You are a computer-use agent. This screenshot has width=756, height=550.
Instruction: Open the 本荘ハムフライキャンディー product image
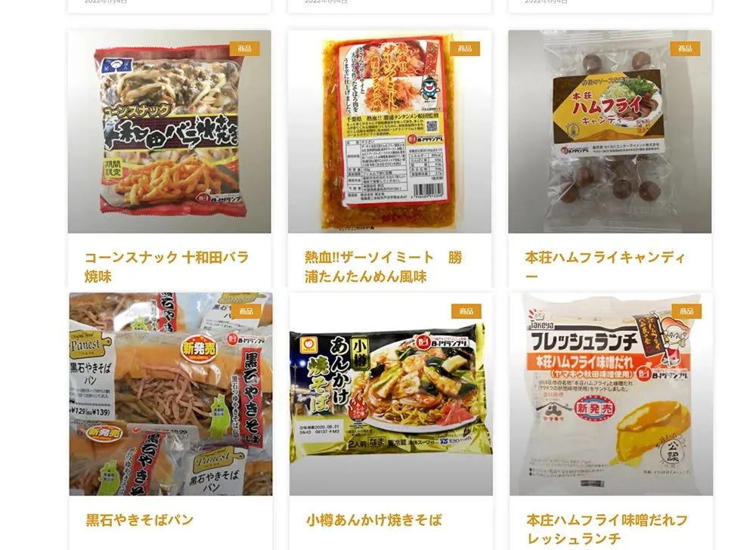click(x=610, y=131)
